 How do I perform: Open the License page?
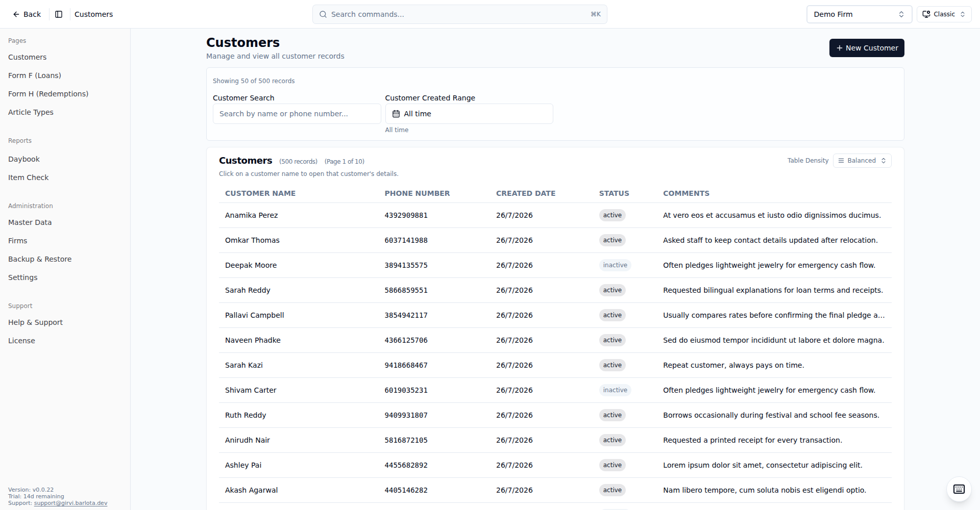pyautogui.click(x=21, y=341)
